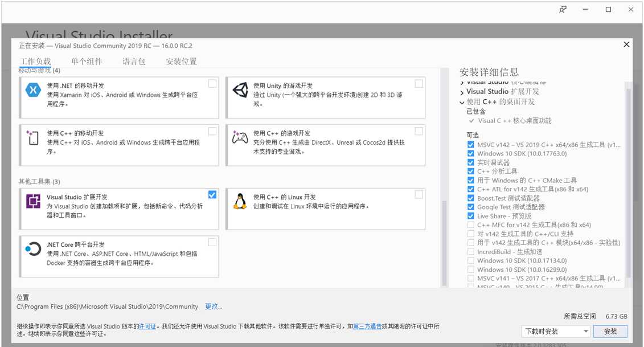Check experimental C++ modules for v142

coord(471,243)
